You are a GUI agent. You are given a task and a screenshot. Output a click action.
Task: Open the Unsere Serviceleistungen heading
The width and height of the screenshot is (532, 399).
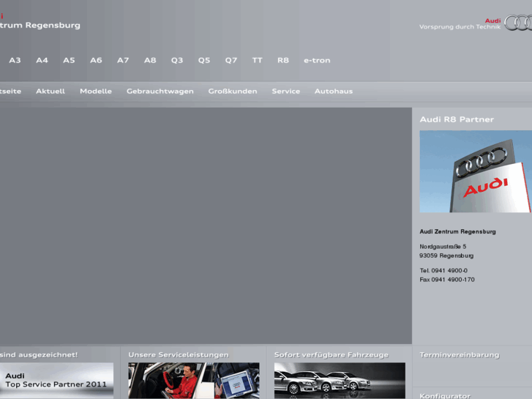(x=179, y=355)
